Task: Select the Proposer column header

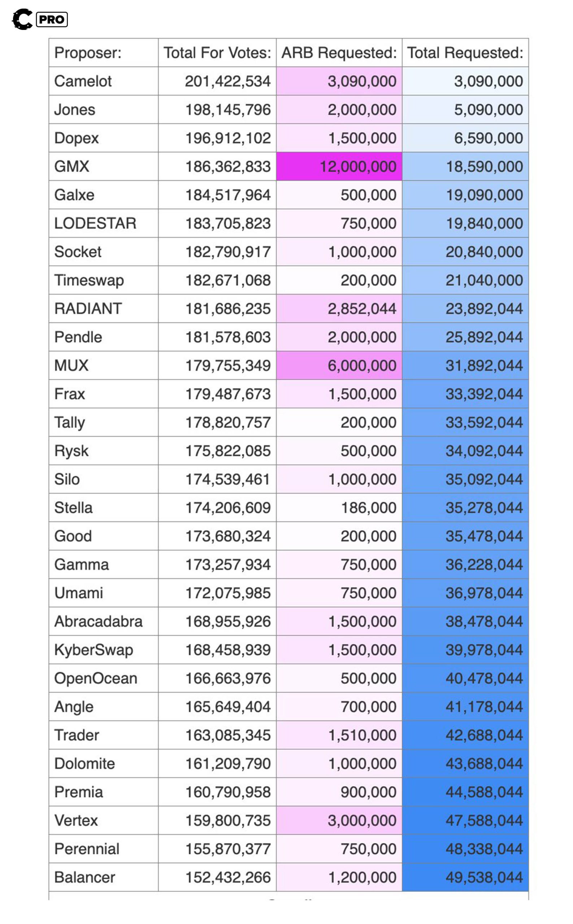Action: pos(88,53)
